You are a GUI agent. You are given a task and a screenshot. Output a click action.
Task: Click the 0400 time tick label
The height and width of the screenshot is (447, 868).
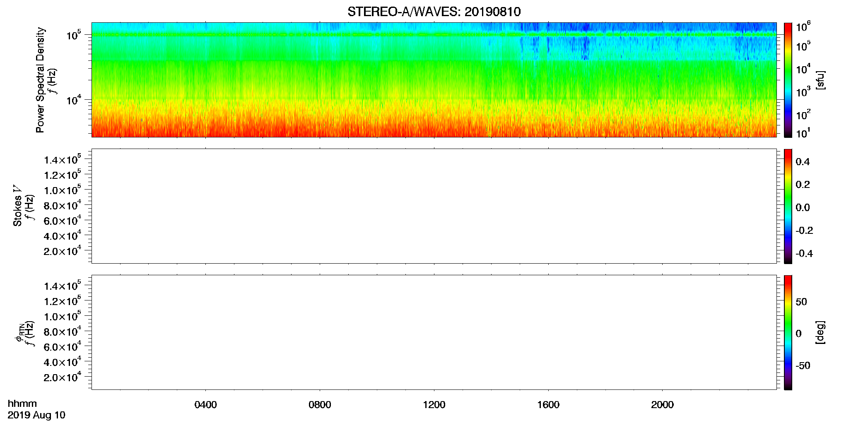[206, 405]
